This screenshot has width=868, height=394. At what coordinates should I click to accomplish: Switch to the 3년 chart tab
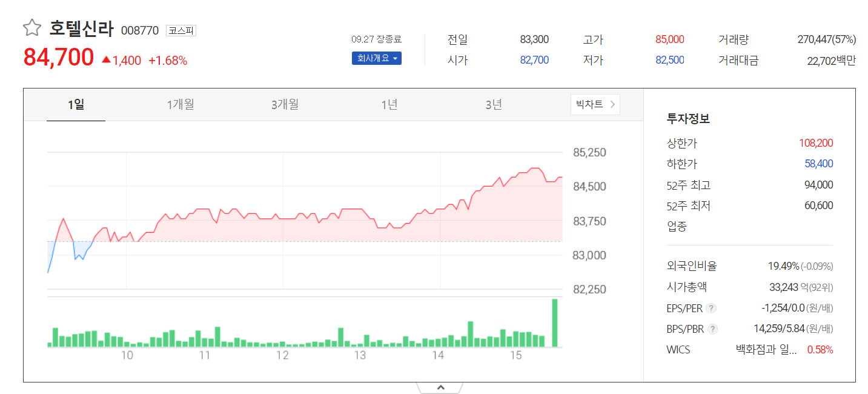(x=494, y=105)
